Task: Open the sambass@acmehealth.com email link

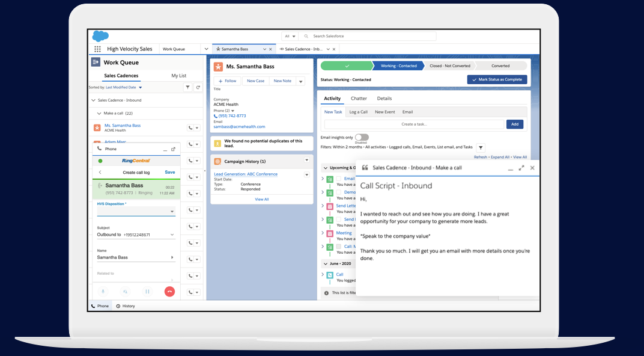Action: pos(240,127)
